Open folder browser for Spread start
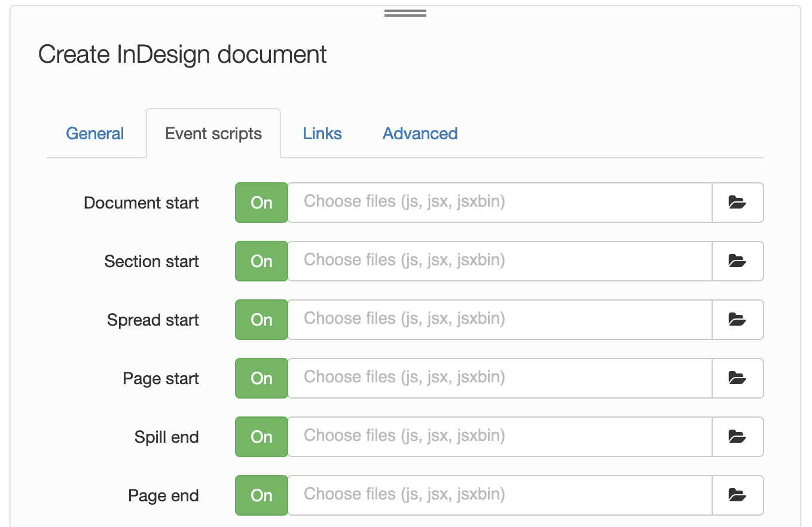 point(738,320)
